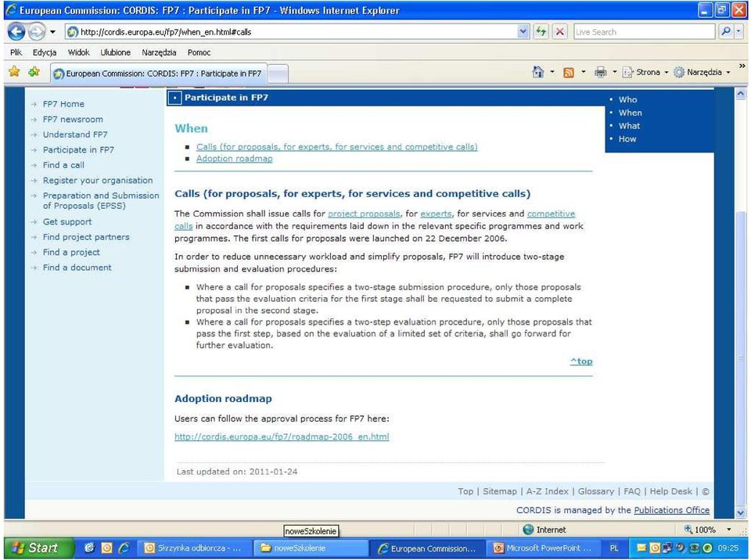
Task: Click the browser Forward arrow button
Action: (x=37, y=32)
